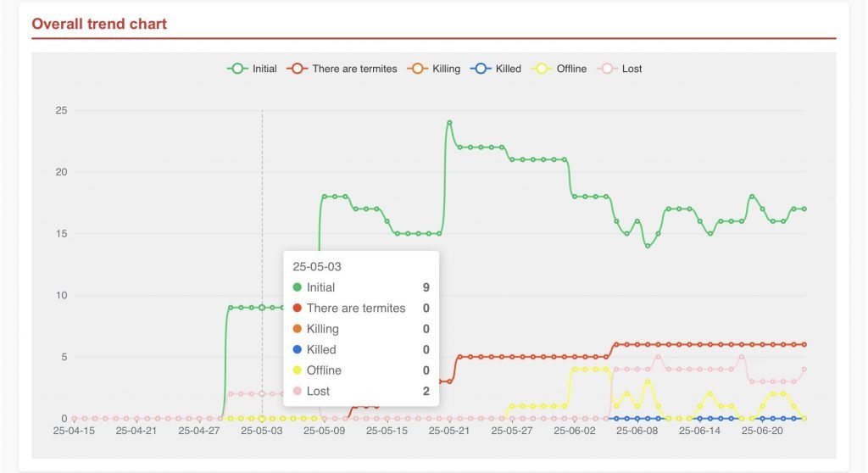Hide the There are termites series
Viewport: 868px width, 473px height.
(x=342, y=69)
